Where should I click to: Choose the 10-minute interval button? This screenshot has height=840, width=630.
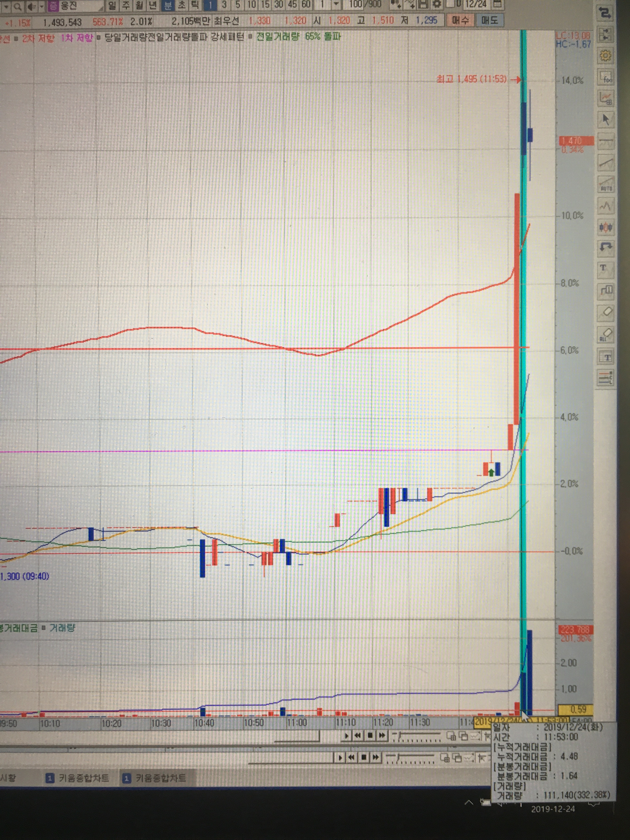pos(251,5)
